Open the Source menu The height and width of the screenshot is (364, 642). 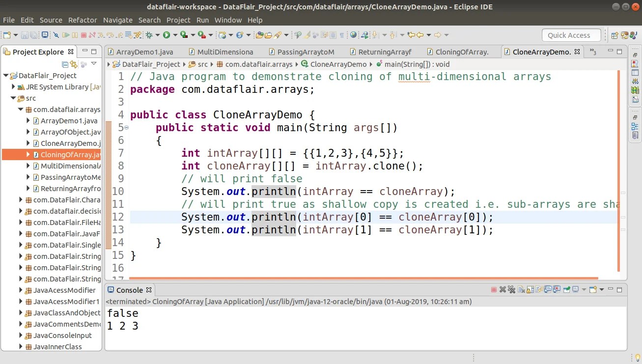[51, 20]
